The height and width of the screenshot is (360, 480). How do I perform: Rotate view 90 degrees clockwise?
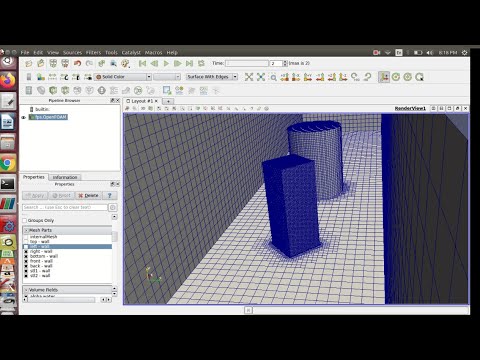click(x=355, y=77)
